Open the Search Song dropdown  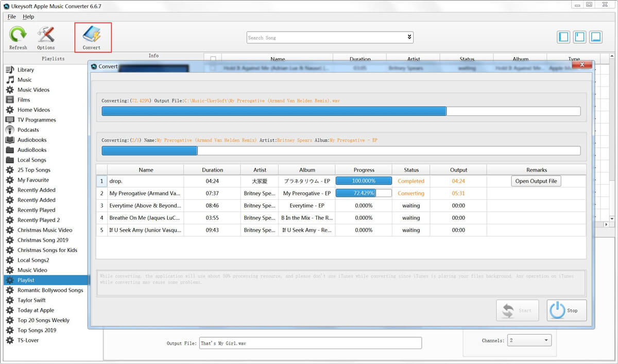409,37
